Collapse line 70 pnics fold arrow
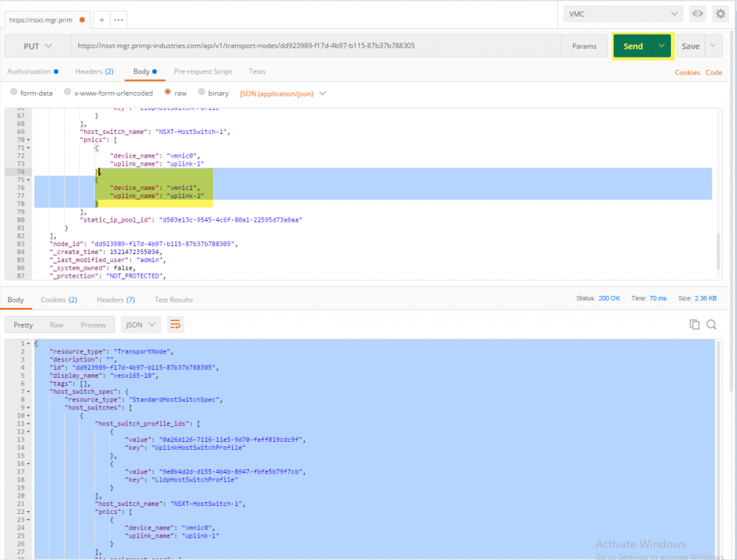The height and width of the screenshot is (560, 737). coord(27,140)
